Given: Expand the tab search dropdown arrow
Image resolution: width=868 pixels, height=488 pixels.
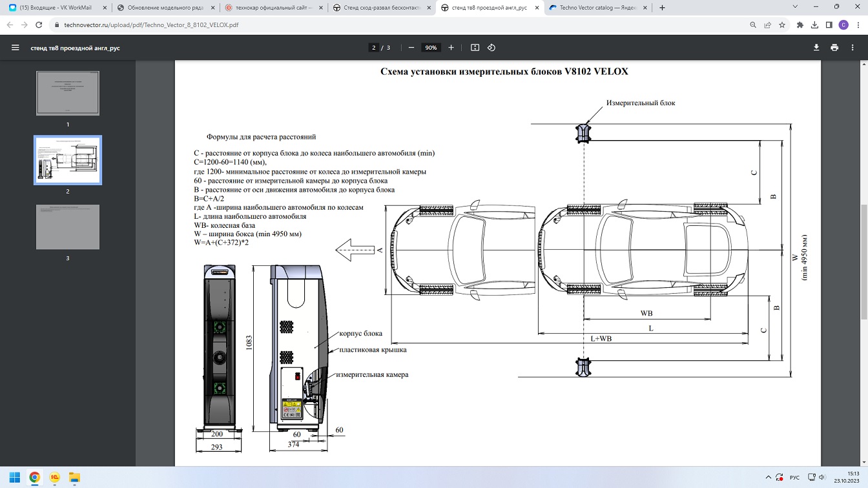Looking at the screenshot, I should click(795, 7).
